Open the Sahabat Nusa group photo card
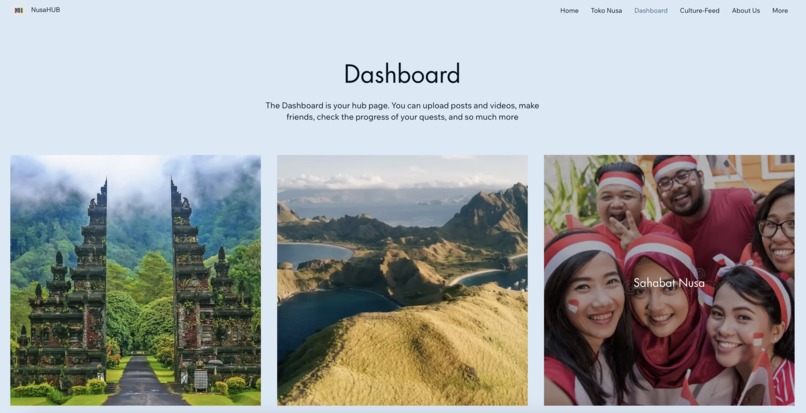 point(669,280)
